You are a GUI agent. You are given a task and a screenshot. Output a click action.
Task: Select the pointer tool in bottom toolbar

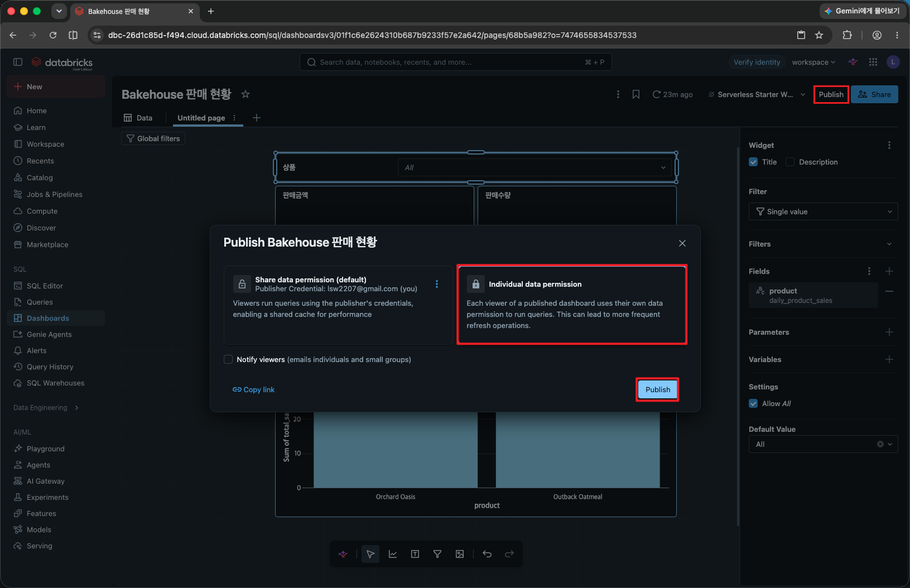pos(370,554)
